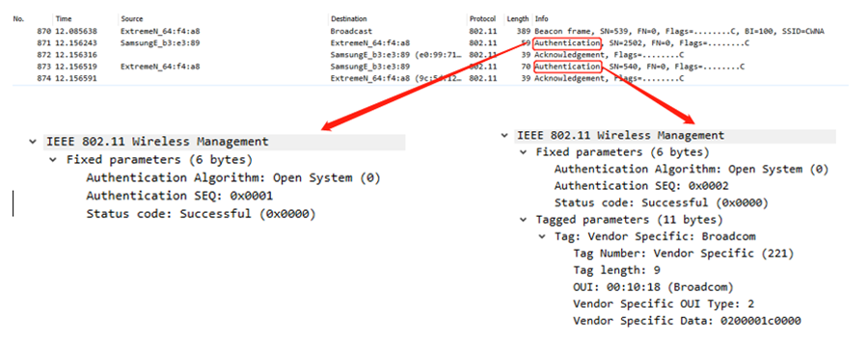Sort packets by the No. column header
Viewport: 868px width, 347px height.
[19, 19]
